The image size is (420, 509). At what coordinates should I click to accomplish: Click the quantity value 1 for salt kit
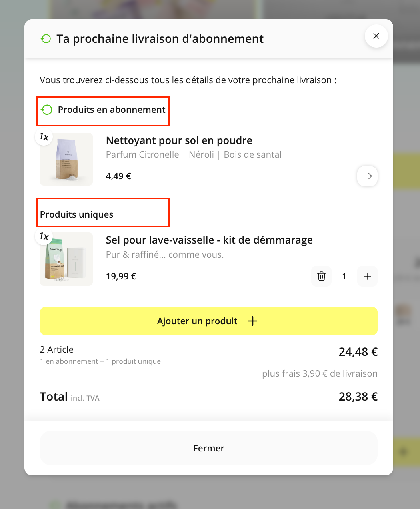tap(344, 276)
